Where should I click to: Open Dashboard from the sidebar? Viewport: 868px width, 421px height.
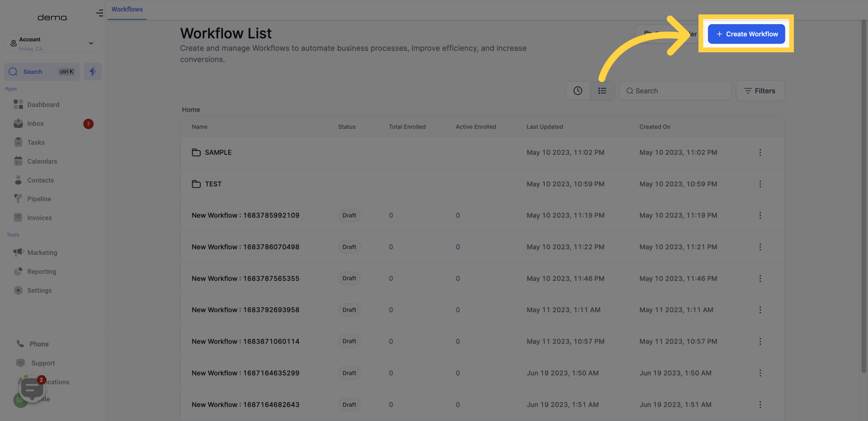[x=43, y=105]
